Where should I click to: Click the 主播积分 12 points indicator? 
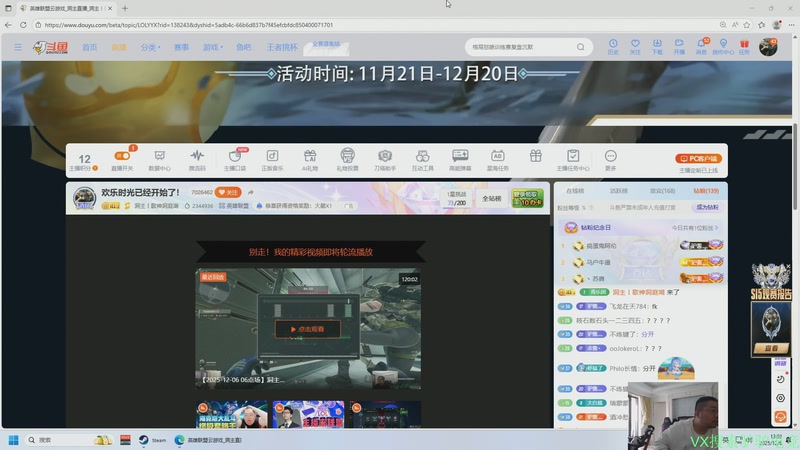pos(84,162)
